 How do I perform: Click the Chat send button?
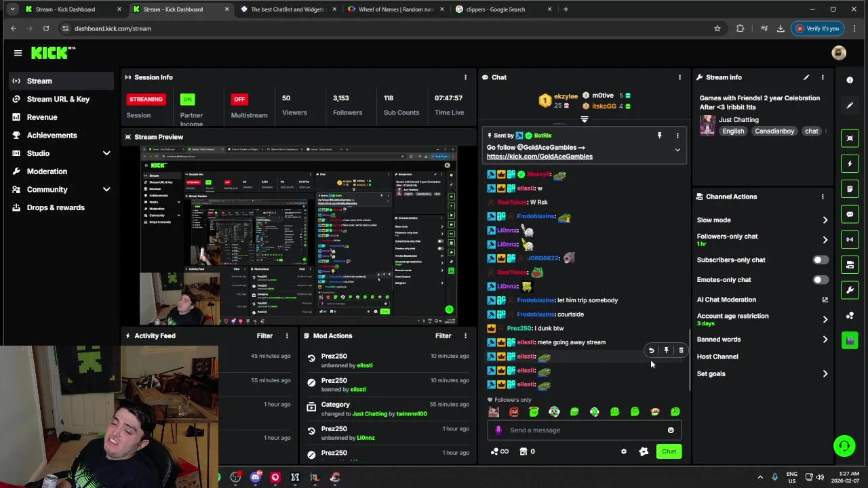[669, 451]
